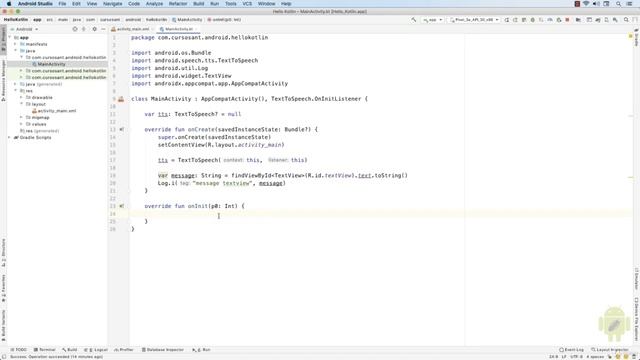Open the Event Log
The height and width of the screenshot is (360, 640).
point(571,350)
